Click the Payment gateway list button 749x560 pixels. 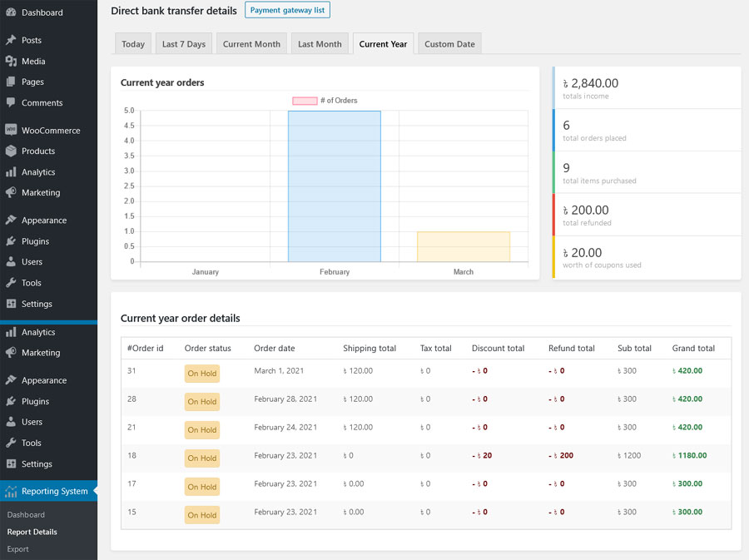287,10
